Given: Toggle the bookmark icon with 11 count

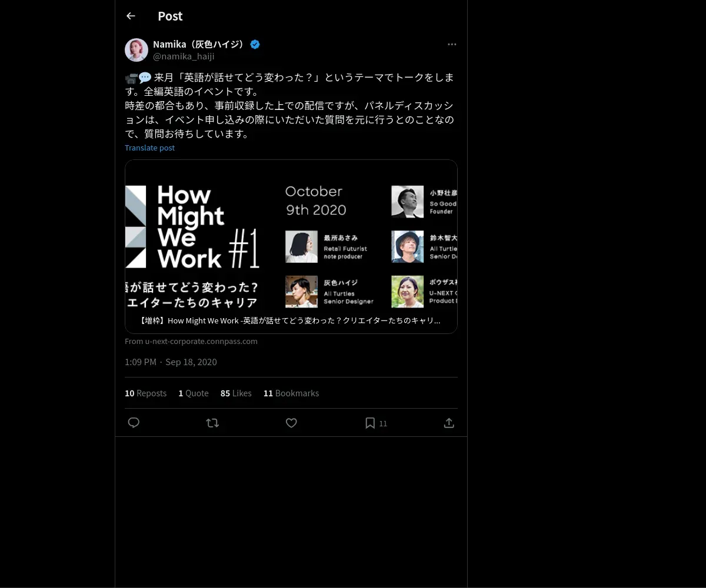Looking at the screenshot, I should click(x=376, y=423).
